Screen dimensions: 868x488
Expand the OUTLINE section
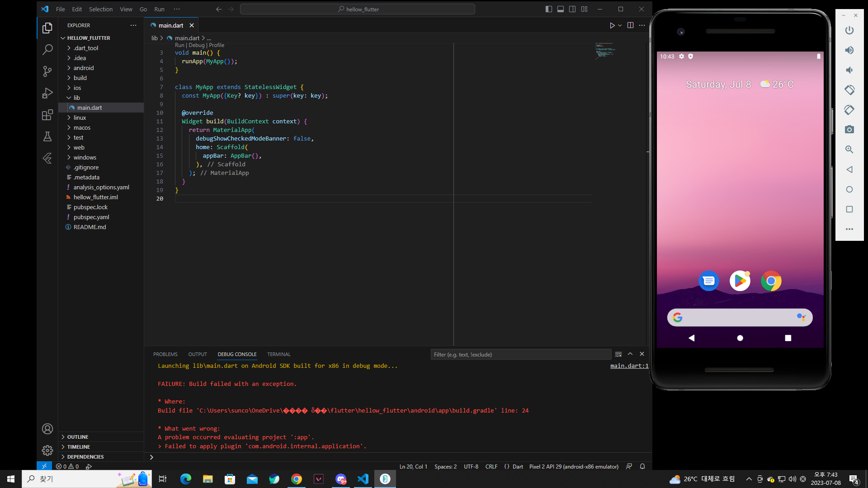[x=101, y=437]
